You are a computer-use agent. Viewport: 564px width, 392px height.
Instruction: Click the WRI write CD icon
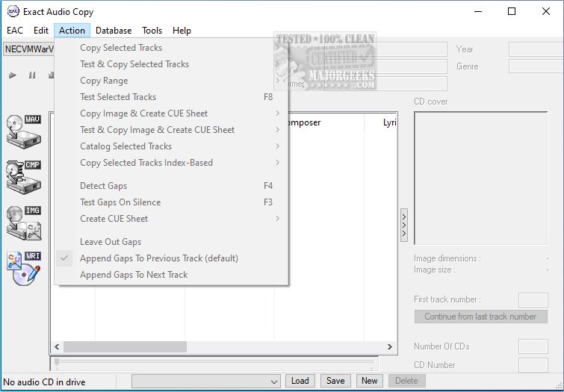[x=24, y=269]
